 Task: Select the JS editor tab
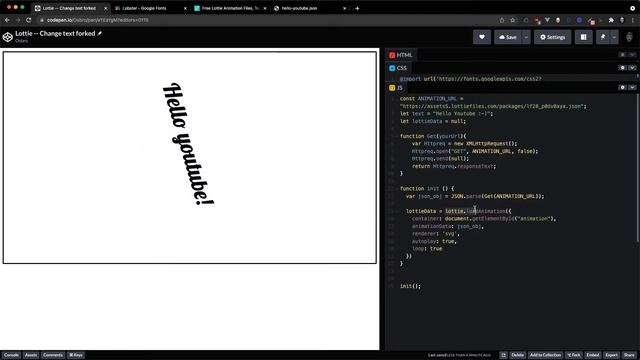pyautogui.click(x=396, y=88)
